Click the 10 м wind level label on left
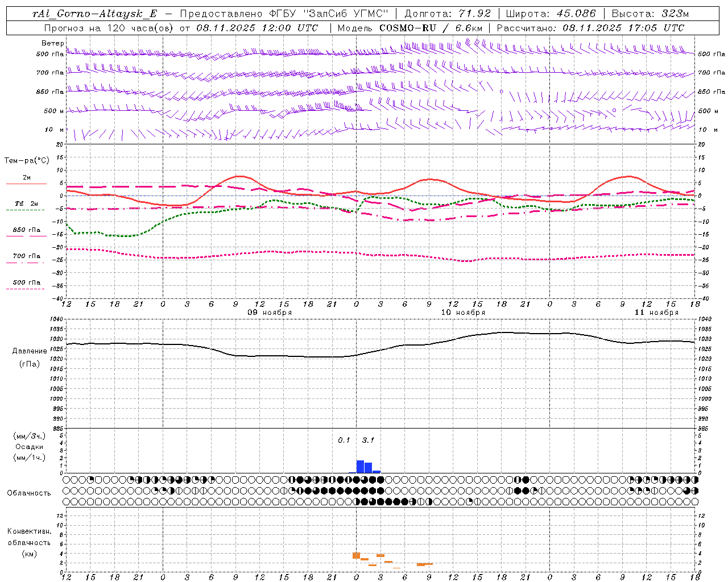 pos(55,130)
